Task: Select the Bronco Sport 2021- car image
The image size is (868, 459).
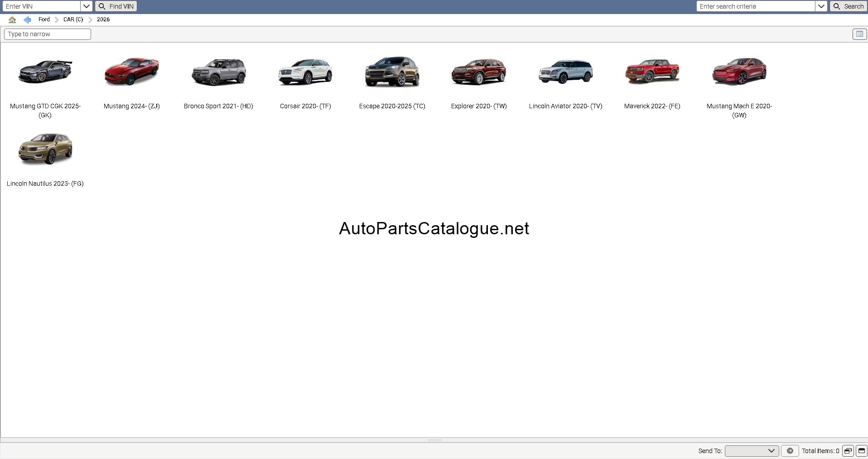Action: point(219,72)
